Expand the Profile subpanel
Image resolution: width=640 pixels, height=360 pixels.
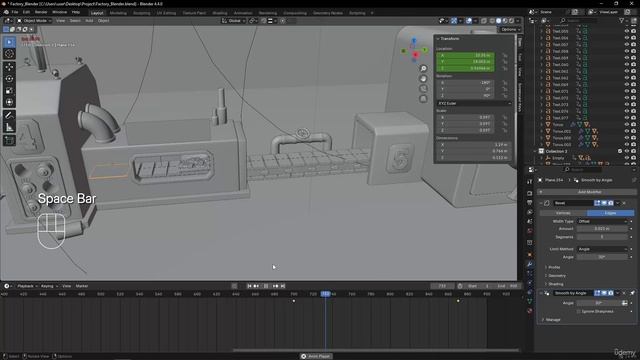553,267
